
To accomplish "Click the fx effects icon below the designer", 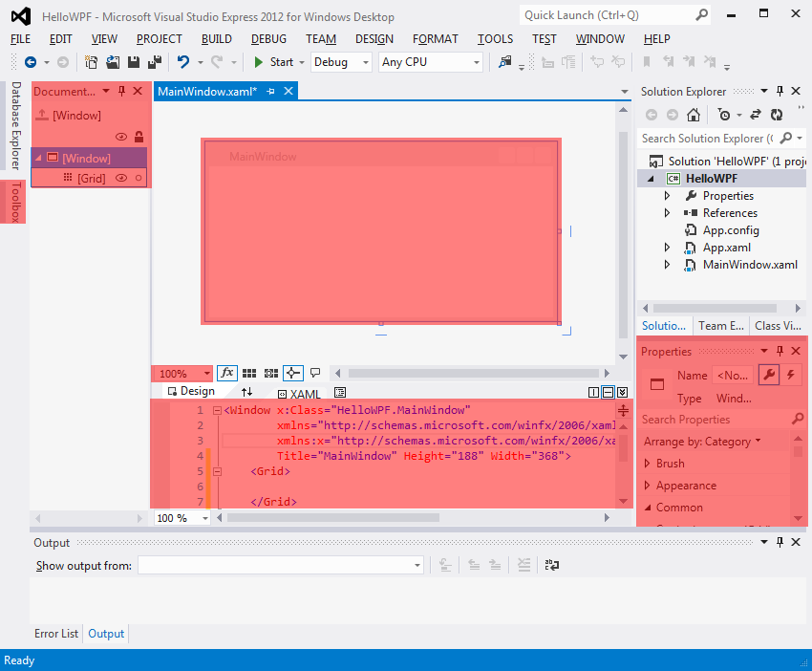I will point(227,373).
